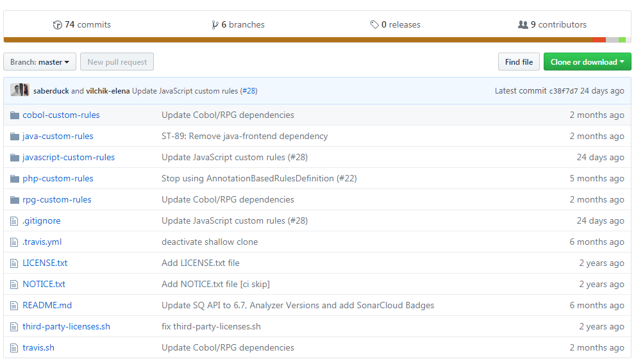Click the third-party-licenses.sh file icon
636x364 pixels.
[14, 327]
